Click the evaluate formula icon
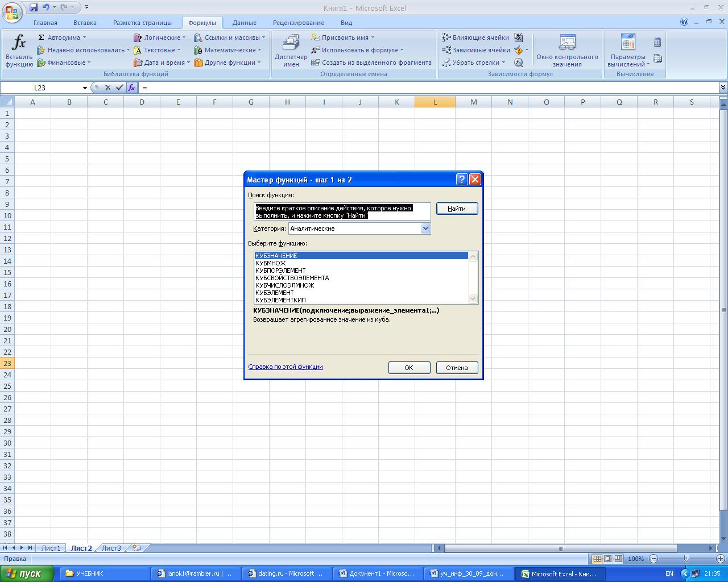The height and width of the screenshot is (582, 728). (519, 63)
